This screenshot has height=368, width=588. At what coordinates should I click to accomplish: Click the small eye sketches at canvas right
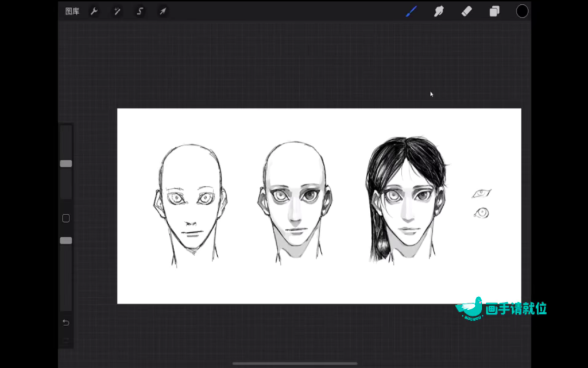tap(481, 204)
